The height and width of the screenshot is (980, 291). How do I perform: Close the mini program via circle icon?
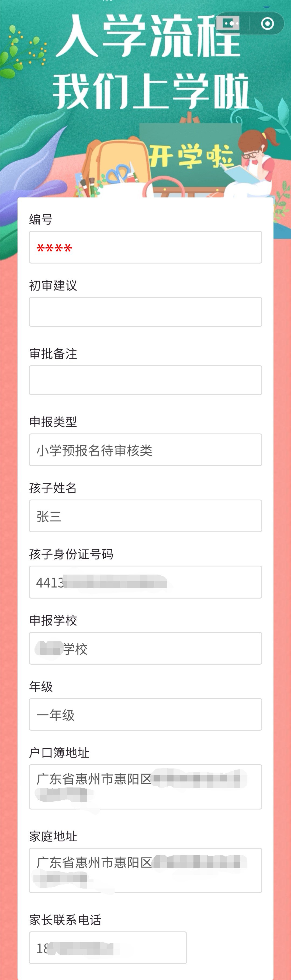[268, 23]
